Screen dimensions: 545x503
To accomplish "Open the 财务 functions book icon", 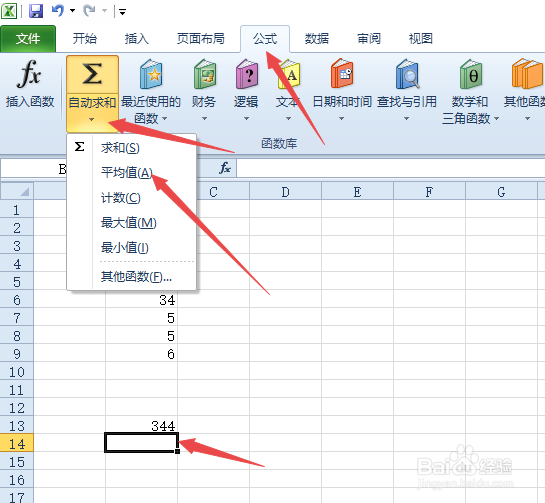I will point(205,74).
